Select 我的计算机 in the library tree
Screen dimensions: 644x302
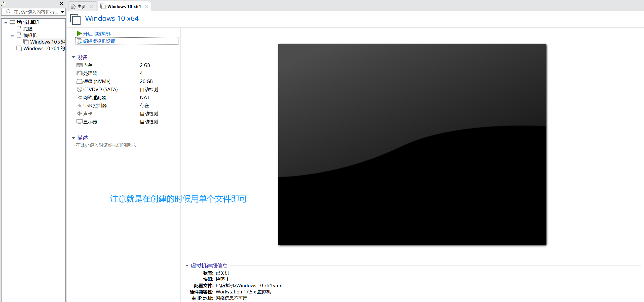point(28,22)
